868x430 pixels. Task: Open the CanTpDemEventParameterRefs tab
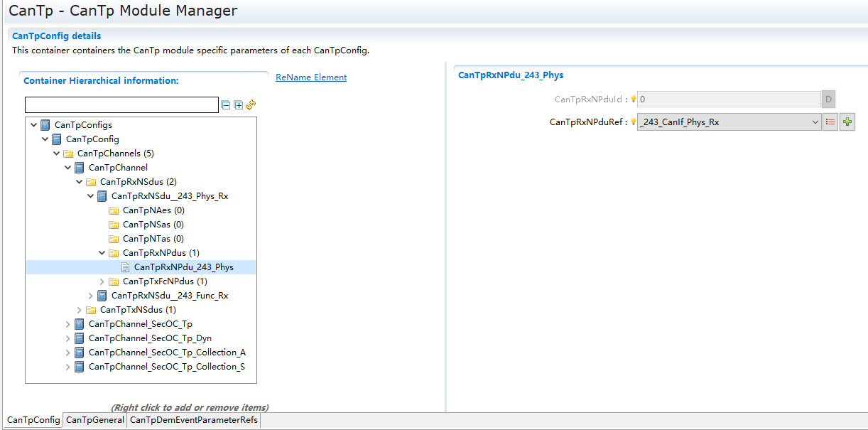point(194,421)
